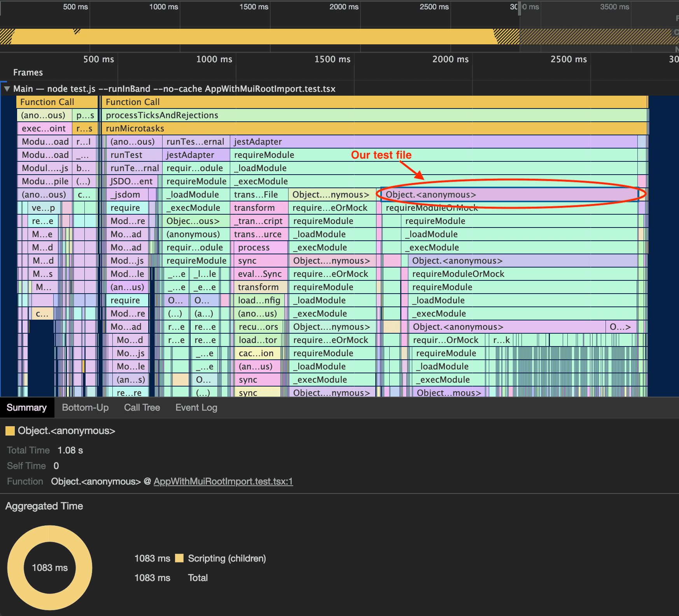Switch to the Bottom-Up tab
The image size is (679, 616).
point(85,408)
